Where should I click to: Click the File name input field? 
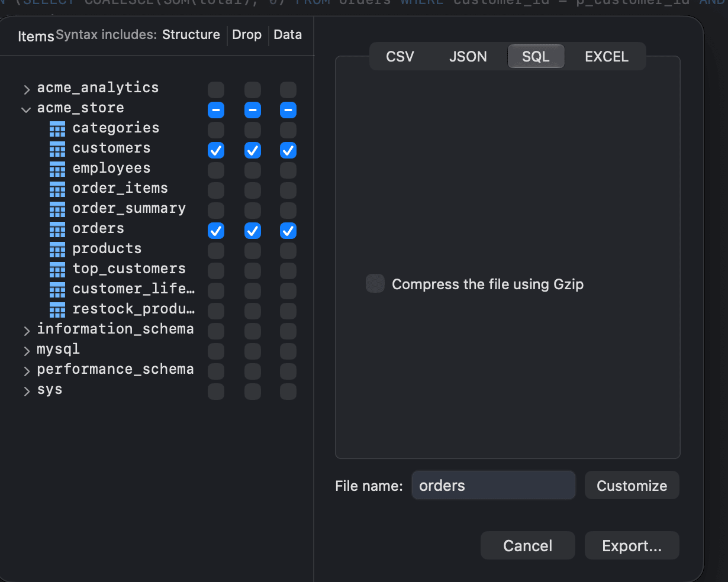coord(494,486)
